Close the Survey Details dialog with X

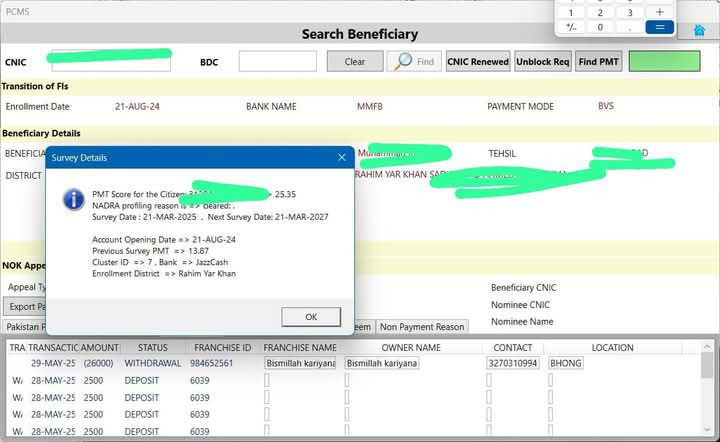(x=341, y=157)
